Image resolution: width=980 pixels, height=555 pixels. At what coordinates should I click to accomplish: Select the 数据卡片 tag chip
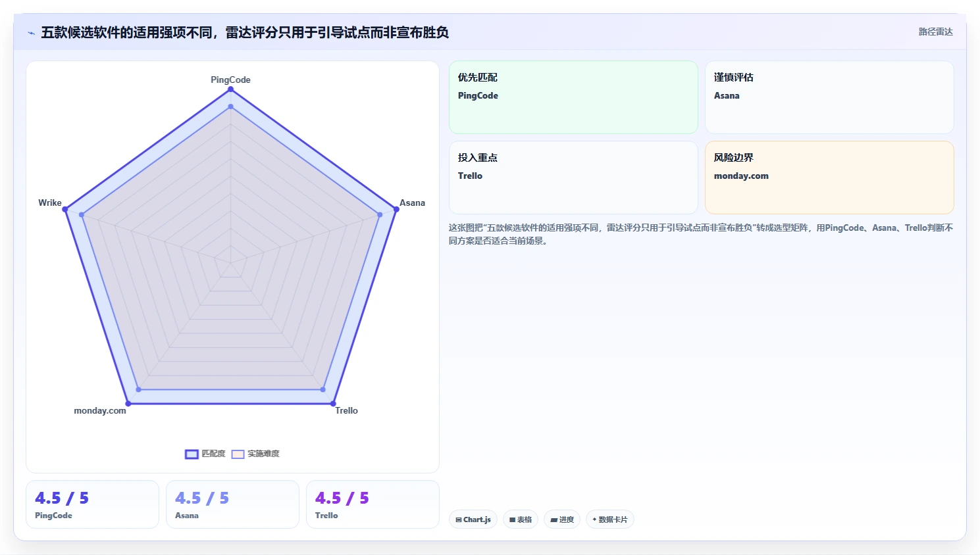tap(610, 519)
